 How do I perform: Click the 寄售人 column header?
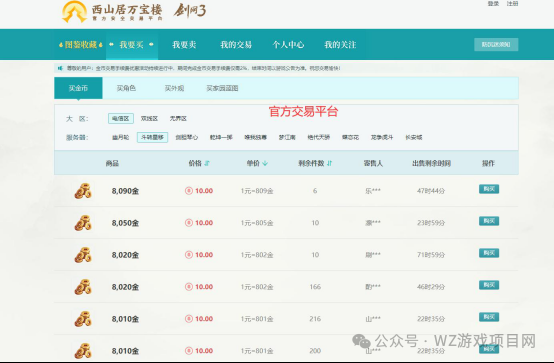(373, 163)
